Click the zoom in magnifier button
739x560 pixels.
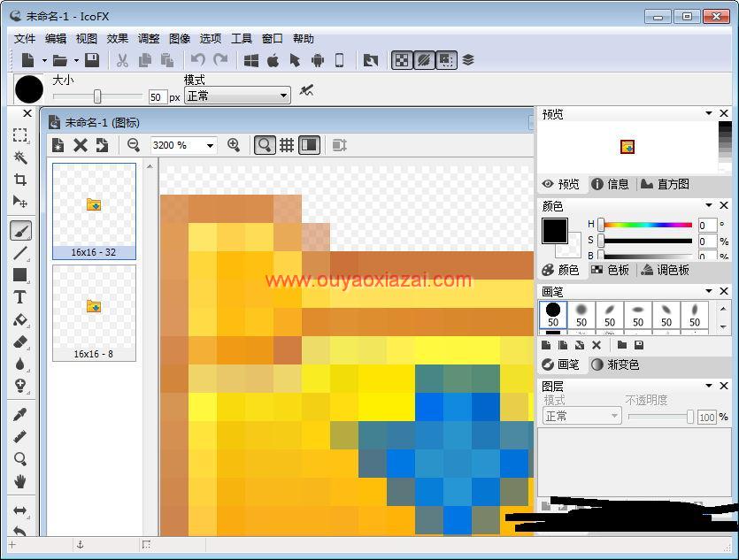pos(234,145)
